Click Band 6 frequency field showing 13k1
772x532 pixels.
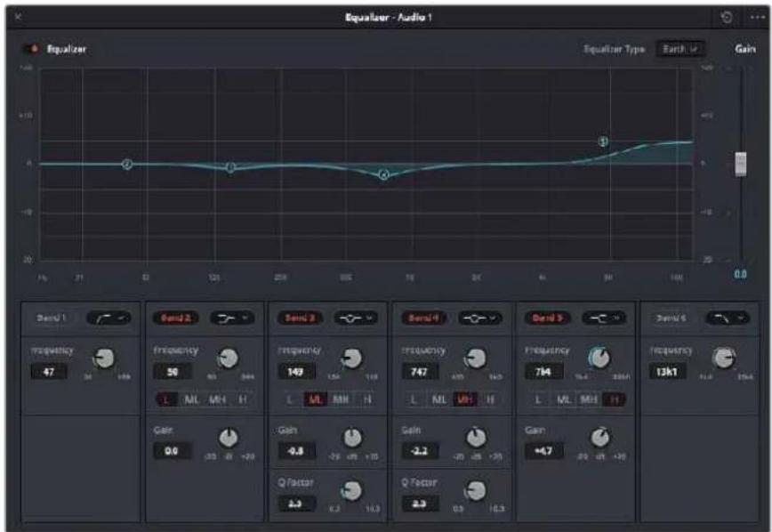(x=668, y=371)
